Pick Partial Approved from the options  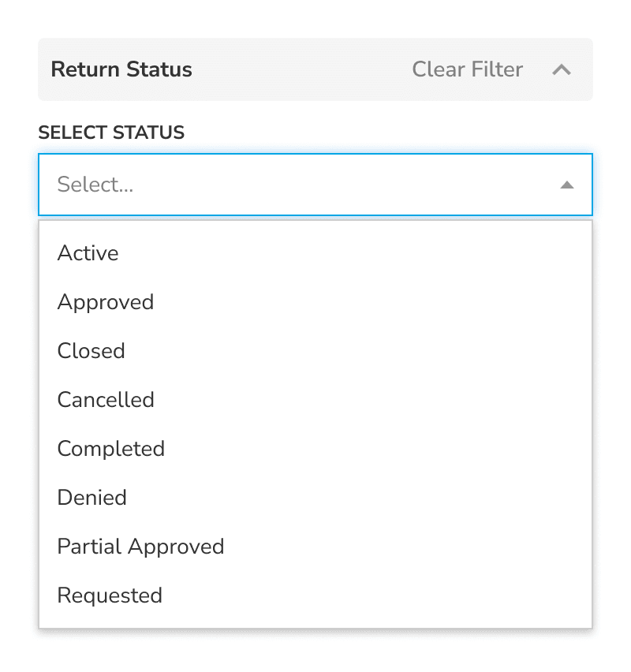click(140, 547)
